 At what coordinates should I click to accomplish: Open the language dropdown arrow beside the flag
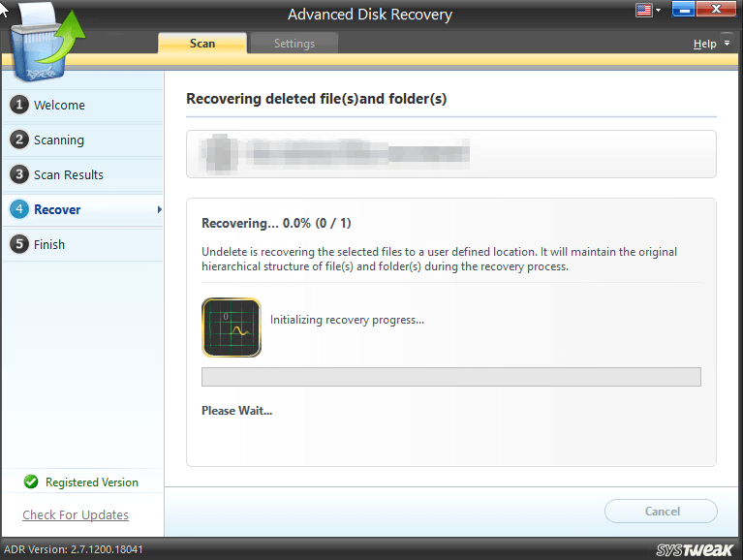point(659,11)
